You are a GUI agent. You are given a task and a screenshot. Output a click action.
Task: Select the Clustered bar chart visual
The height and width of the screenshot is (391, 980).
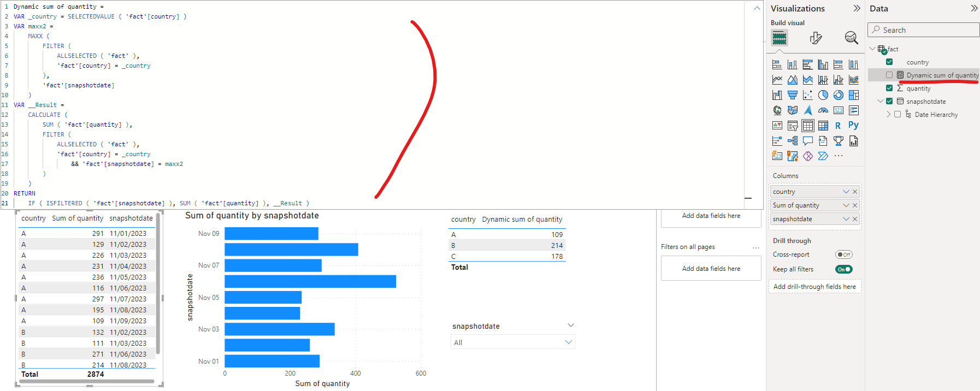(x=807, y=64)
